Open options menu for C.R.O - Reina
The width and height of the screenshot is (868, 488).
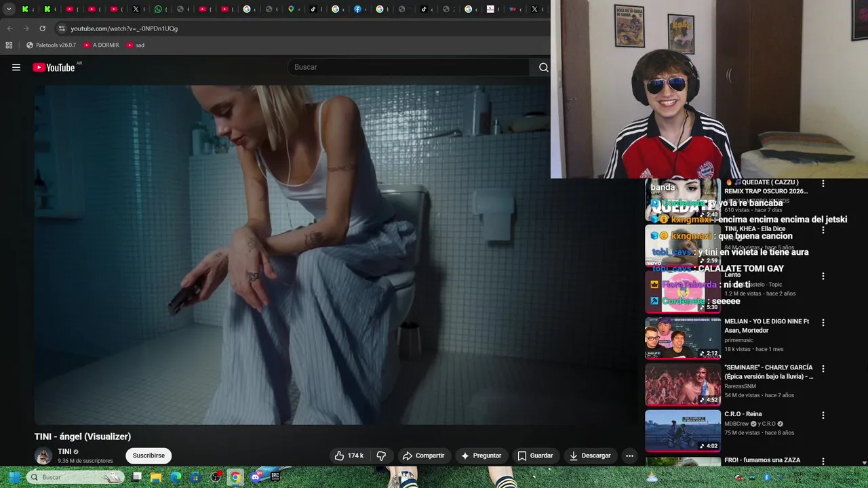823,415
